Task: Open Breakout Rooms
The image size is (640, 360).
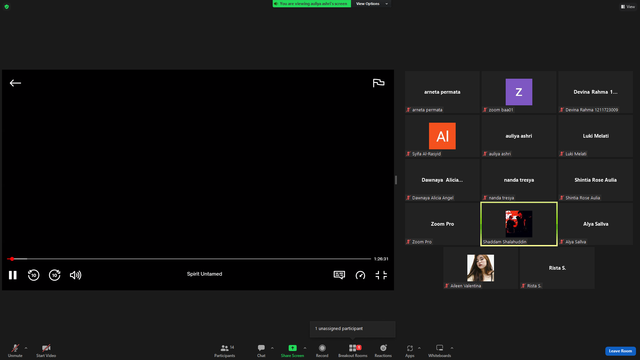Action: point(353,350)
